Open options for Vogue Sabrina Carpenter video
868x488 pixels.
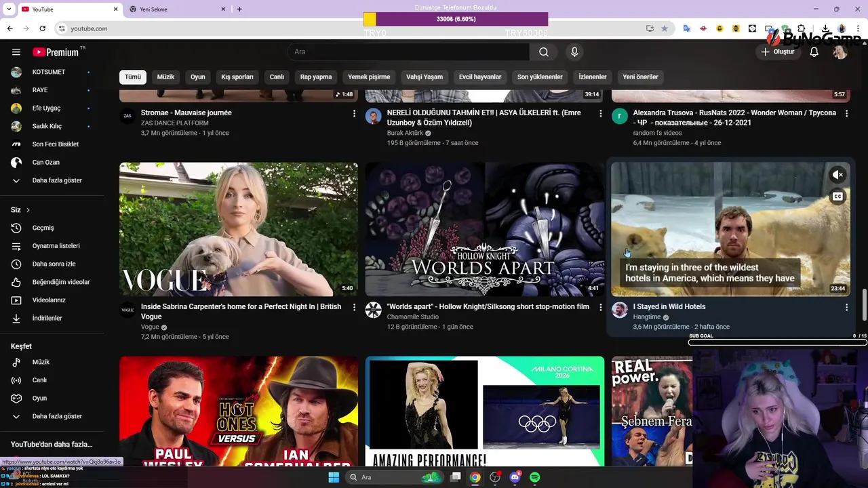(354, 308)
